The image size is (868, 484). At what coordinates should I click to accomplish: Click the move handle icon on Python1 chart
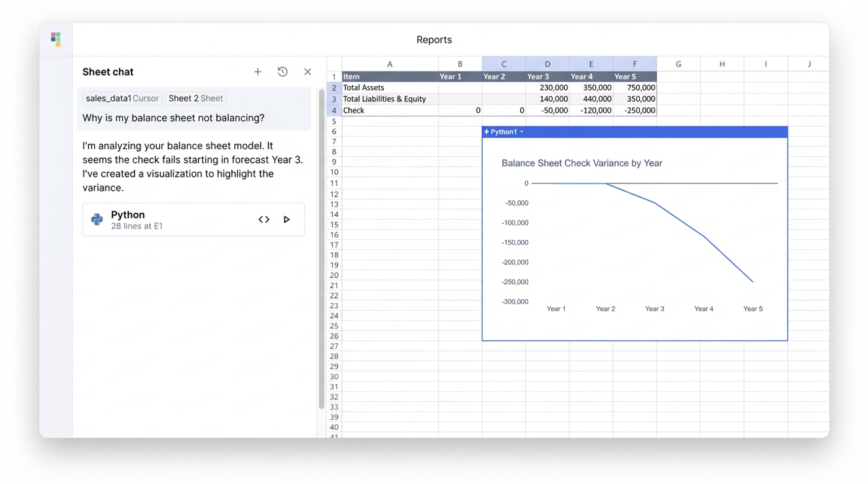point(487,132)
